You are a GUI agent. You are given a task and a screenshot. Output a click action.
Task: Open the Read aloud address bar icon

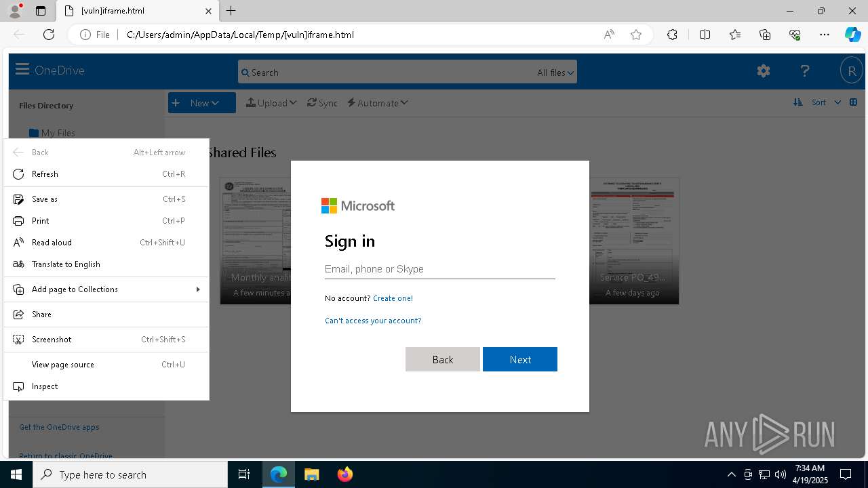pos(609,35)
